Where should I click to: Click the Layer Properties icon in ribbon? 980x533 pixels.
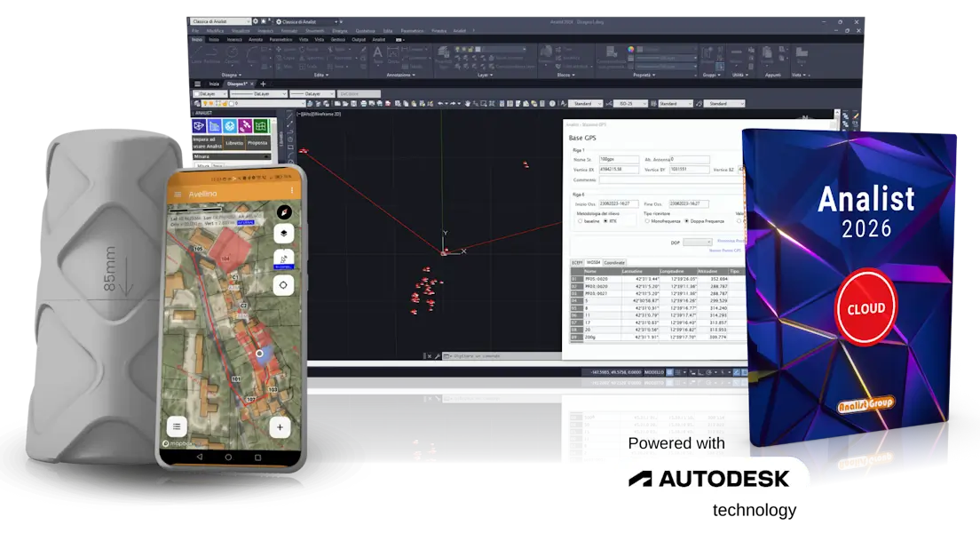(x=443, y=52)
